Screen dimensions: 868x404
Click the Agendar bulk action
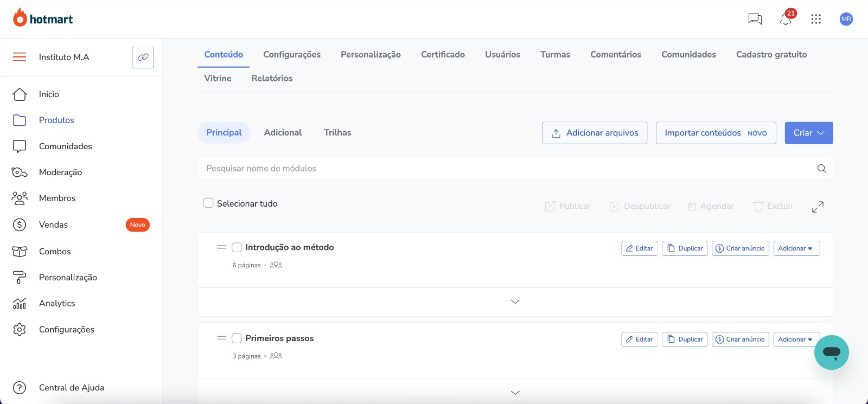click(711, 206)
